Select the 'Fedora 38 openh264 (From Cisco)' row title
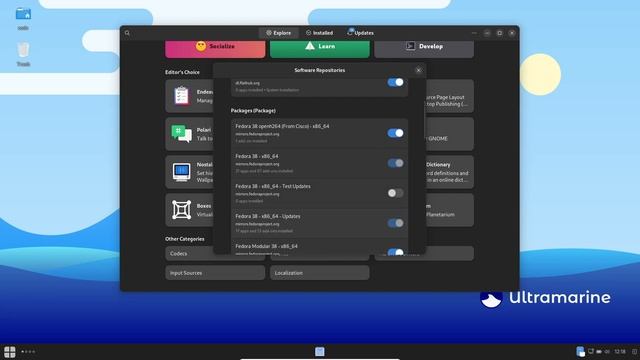 point(282,126)
